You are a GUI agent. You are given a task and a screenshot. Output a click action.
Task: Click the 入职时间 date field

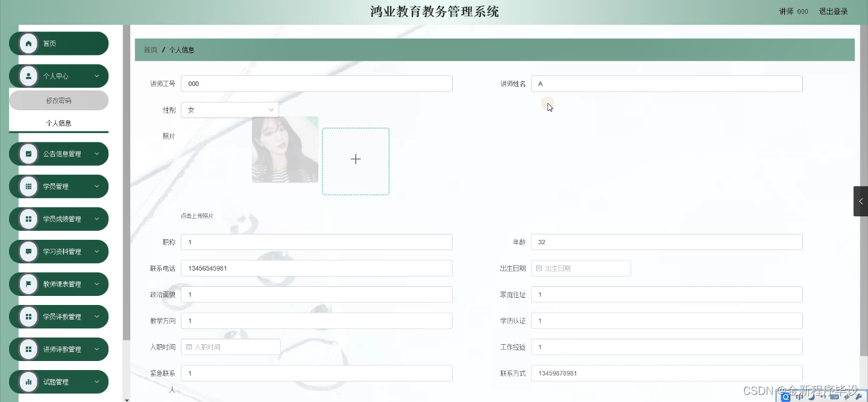click(x=230, y=347)
